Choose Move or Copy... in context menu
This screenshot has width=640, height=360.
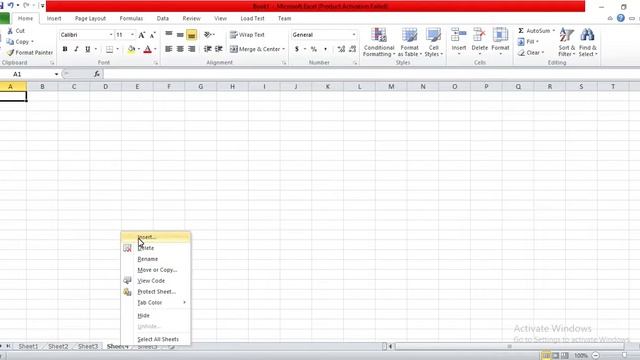(x=156, y=270)
